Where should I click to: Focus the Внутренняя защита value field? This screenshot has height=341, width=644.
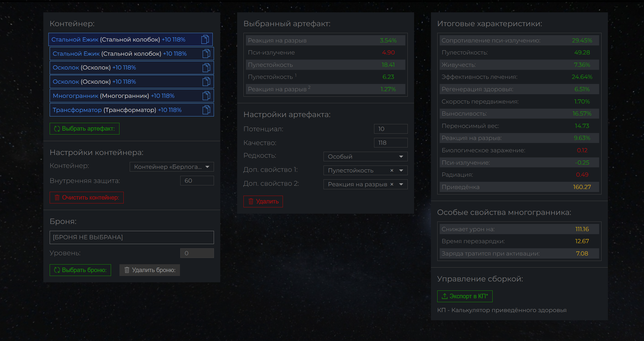[197, 181]
